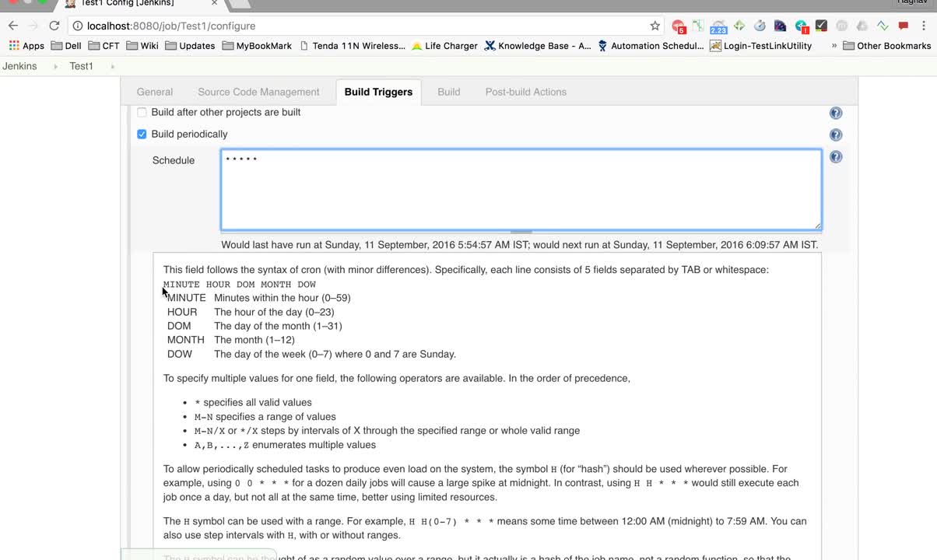937x560 pixels.
Task: Open the Login-TestLinkUtility bookmark
Action: 761,46
